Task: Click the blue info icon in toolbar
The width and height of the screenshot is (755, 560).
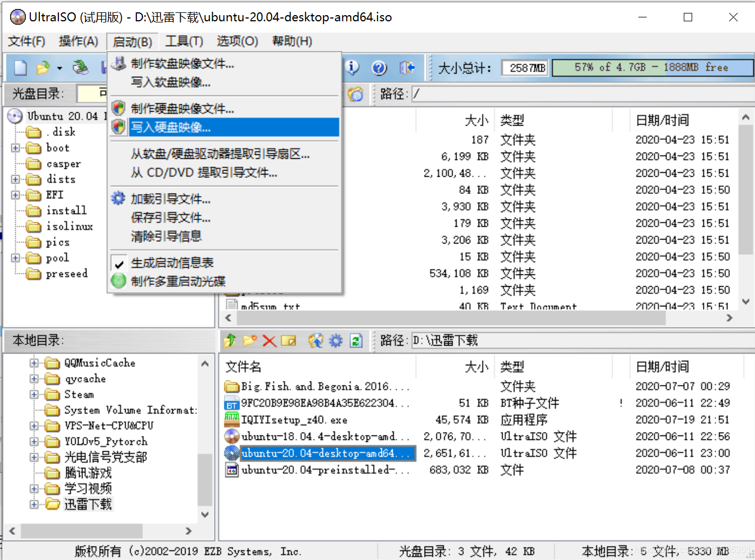Action: pos(352,67)
